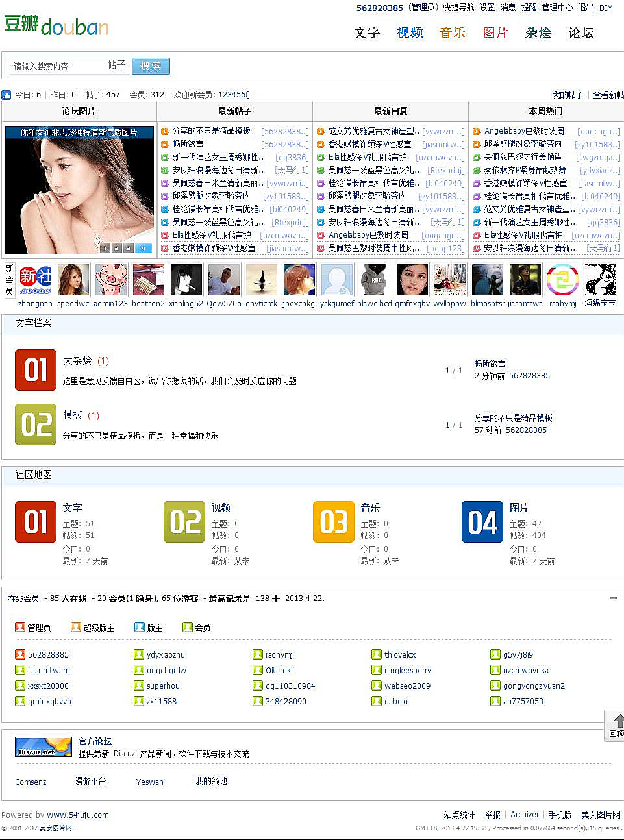Open the 大杂烩 forum title link

77,360
